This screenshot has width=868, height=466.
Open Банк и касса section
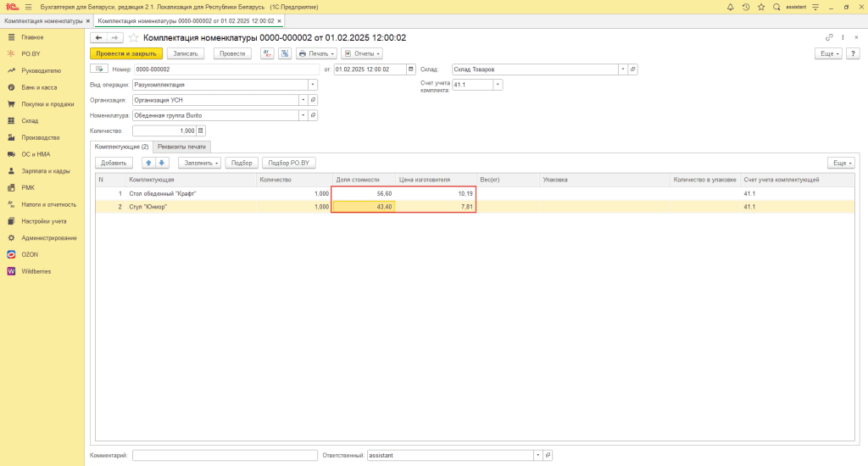pyautogui.click(x=39, y=87)
